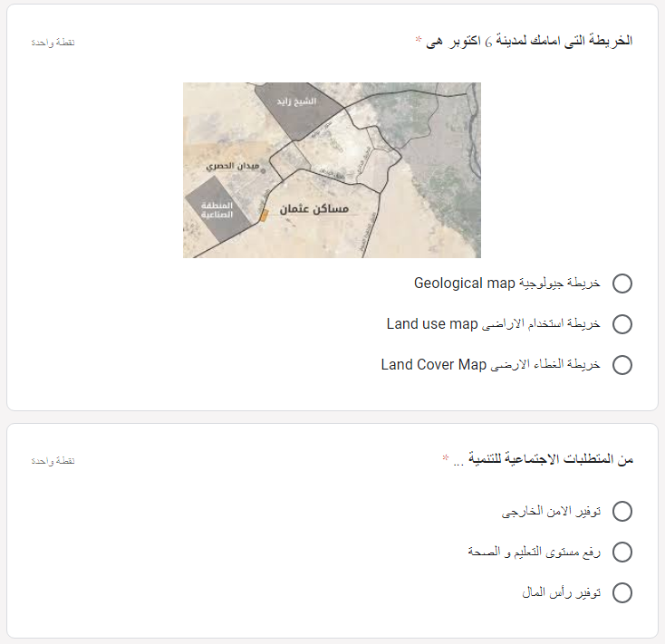The image size is (665, 644).
Task: Click the 'توفير رأس المال' option text
Action: tap(561, 592)
